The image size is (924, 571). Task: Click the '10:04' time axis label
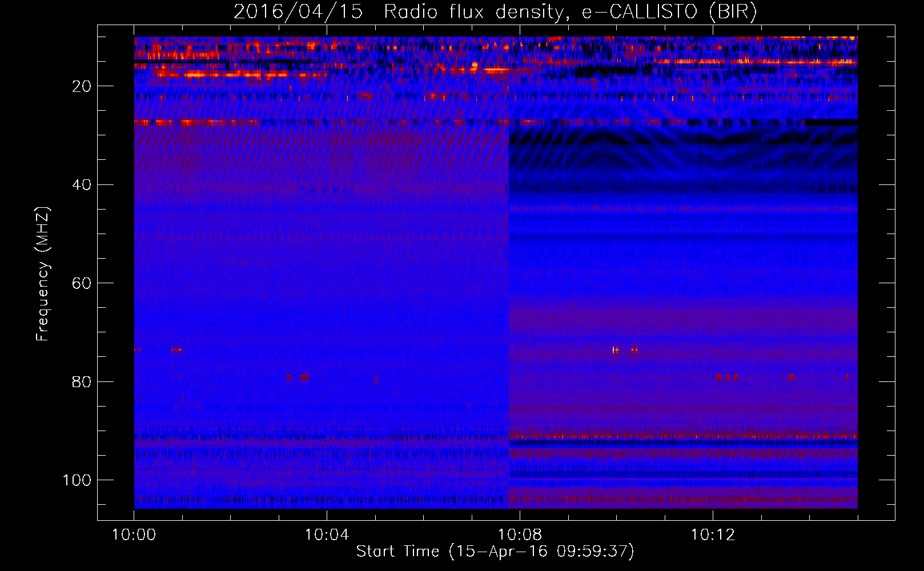point(327,535)
